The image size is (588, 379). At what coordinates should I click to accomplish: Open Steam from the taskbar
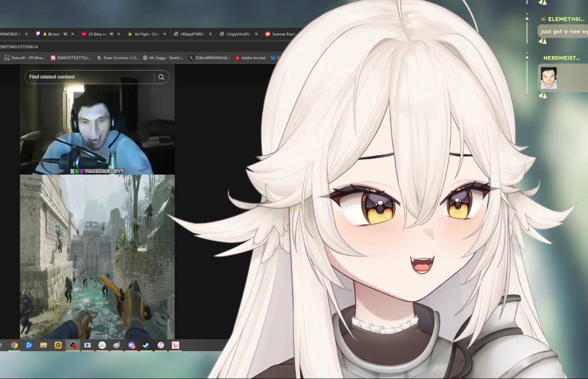click(146, 345)
